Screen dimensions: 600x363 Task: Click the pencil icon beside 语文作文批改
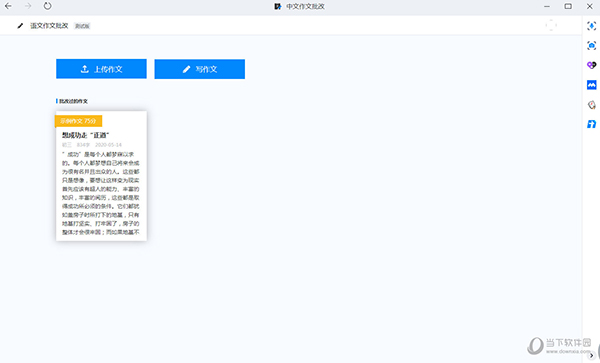click(20, 26)
